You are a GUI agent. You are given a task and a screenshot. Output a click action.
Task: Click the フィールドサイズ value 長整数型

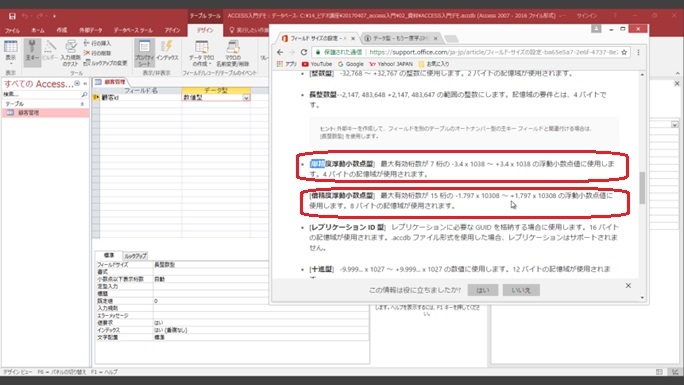click(x=210, y=264)
